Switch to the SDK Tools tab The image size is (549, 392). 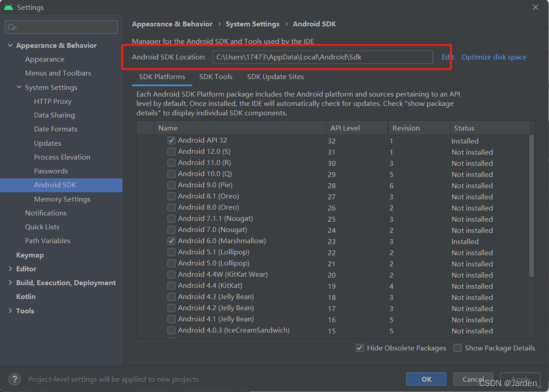pyautogui.click(x=216, y=77)
